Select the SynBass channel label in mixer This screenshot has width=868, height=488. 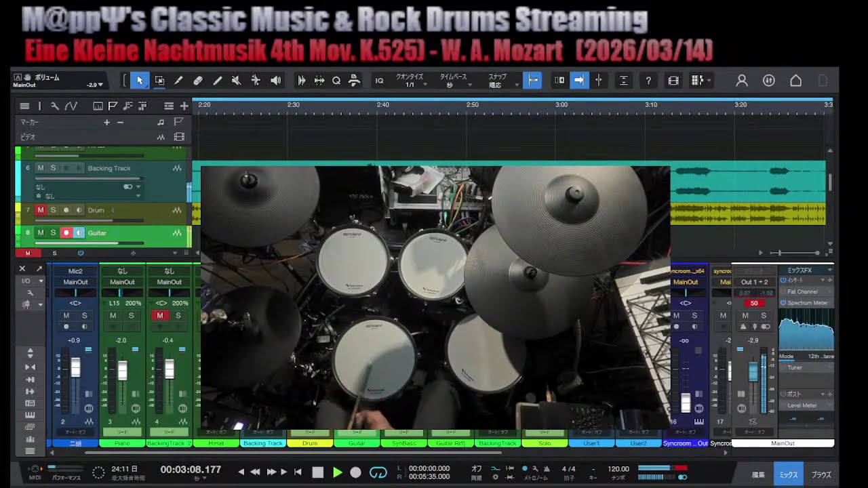(x=403, y=443)
